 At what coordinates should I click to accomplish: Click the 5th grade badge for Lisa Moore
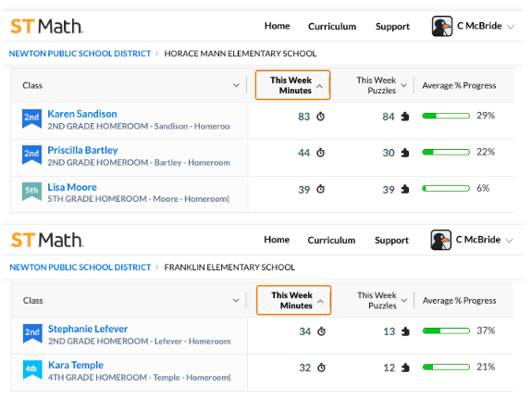pyautogui.click(x=31, y=192)
